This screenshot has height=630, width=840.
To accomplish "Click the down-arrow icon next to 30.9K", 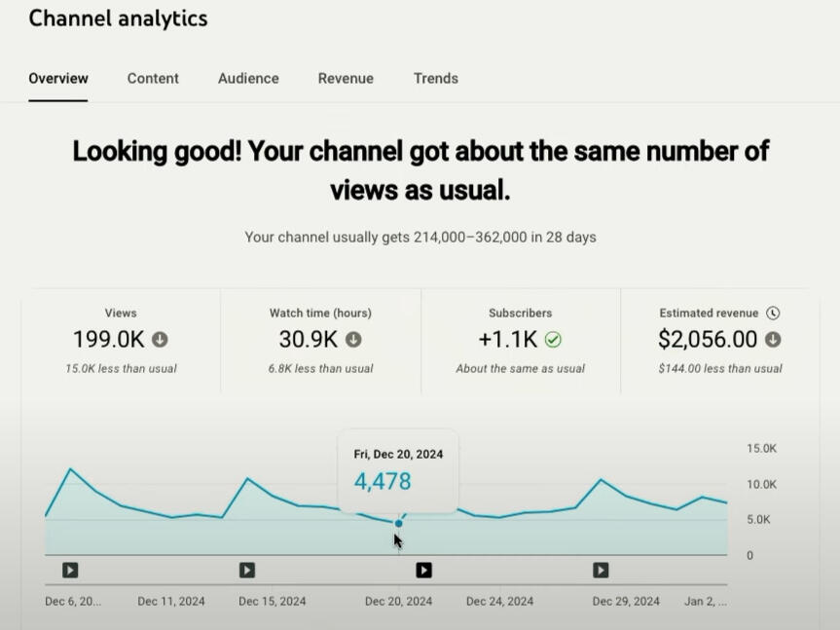I will tap(353, 340).
